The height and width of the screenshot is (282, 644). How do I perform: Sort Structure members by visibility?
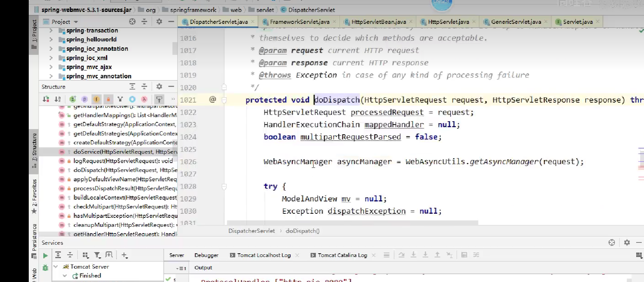pyautogui.click(x=46, y=99)
